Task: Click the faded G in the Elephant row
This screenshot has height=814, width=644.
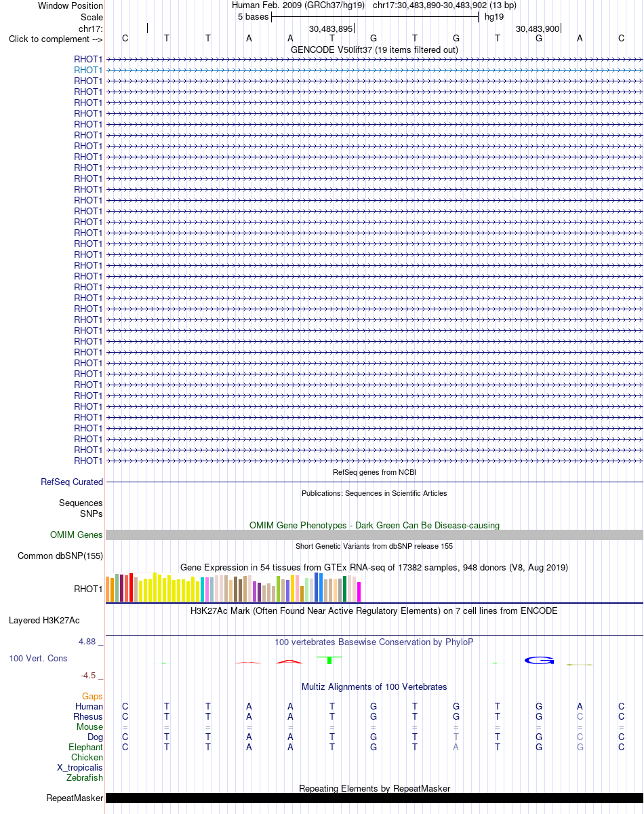Action: pyautogui.click(x=580, y=747)
